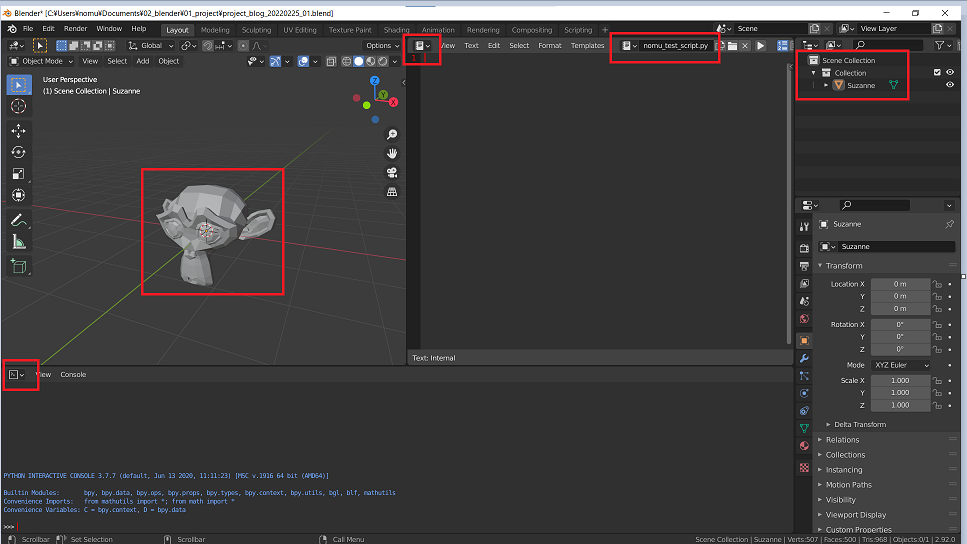Open the Add menu in viewport

142,61
